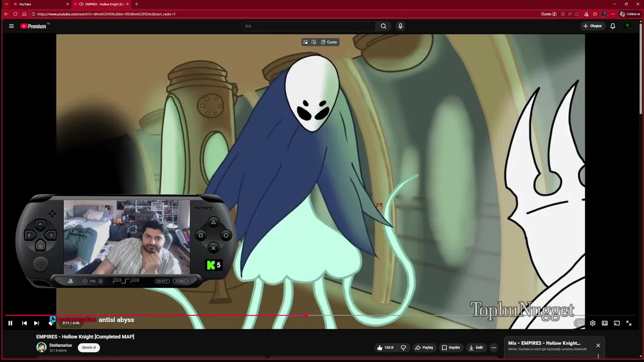Like the video showing 155 B

pos(385,347)
